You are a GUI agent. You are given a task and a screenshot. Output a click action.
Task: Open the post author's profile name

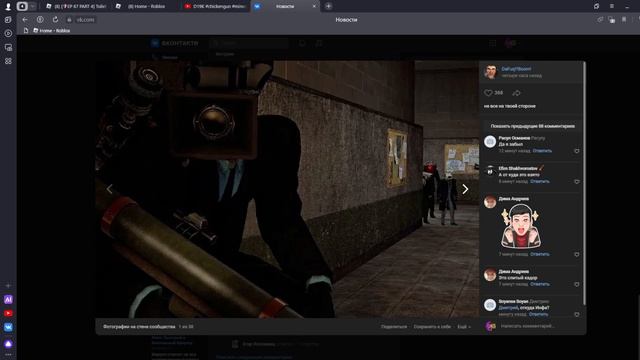516,69
